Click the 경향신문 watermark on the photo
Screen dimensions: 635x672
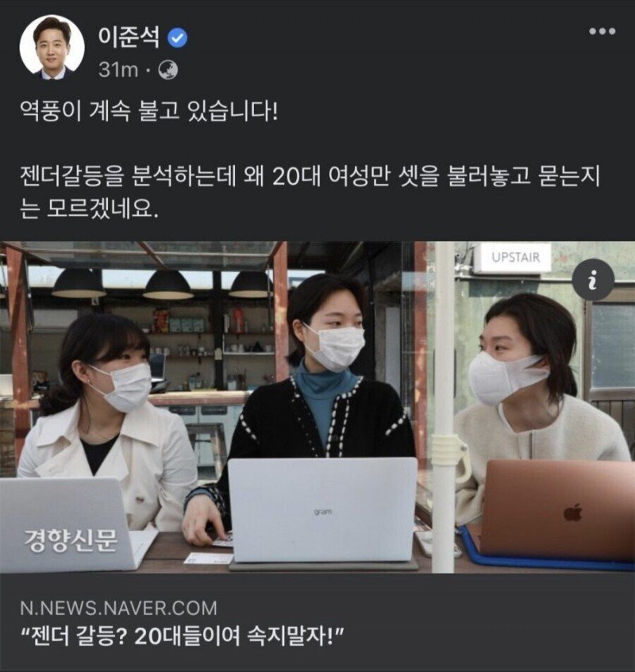[x=71, y=541]
